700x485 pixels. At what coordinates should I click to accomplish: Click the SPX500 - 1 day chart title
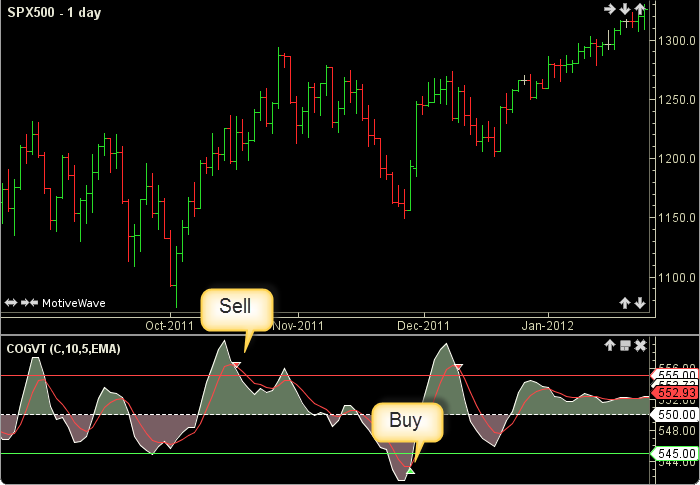[54, 13]
